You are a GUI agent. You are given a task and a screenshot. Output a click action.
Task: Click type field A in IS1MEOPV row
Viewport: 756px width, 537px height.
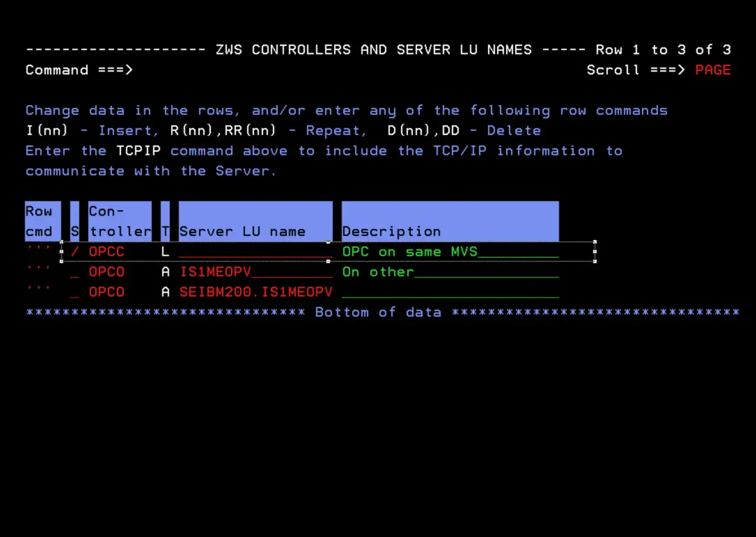click(x=165, y=272)
